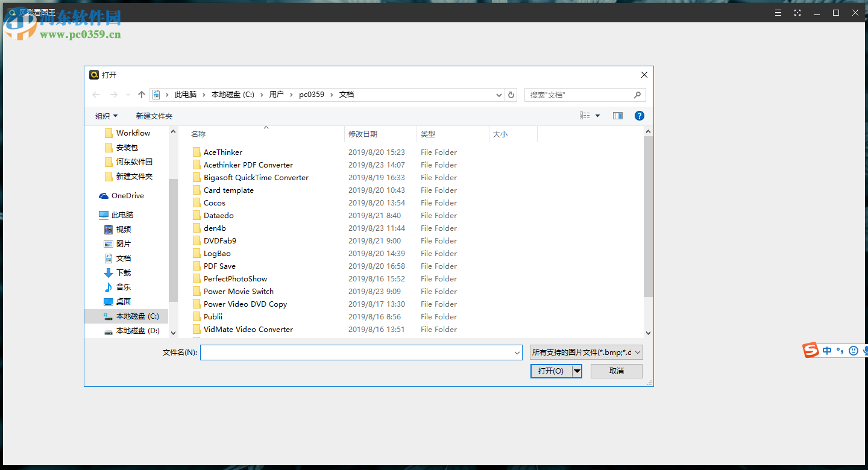
Task: Refresh the address bar location
Action: tap(512, 95)
